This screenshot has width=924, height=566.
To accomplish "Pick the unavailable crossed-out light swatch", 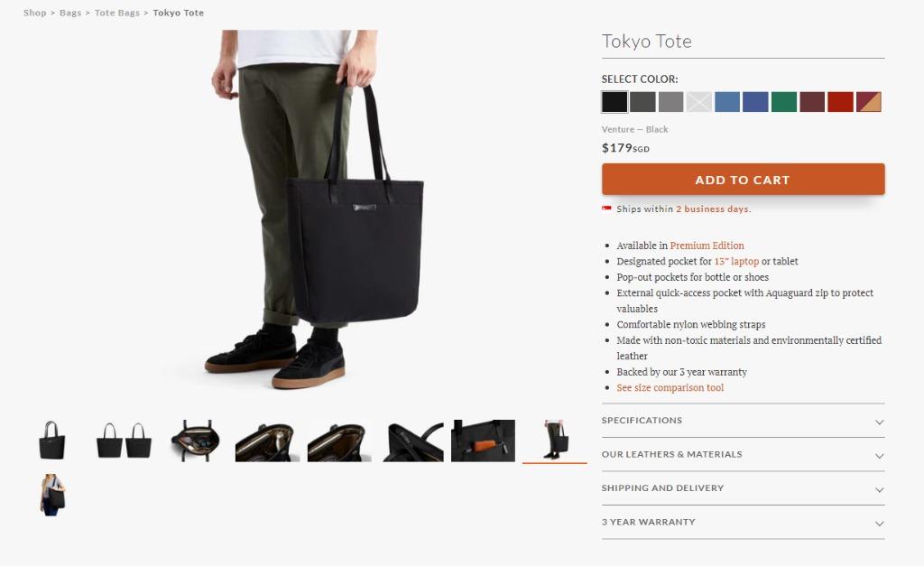I will coord(699,101).
